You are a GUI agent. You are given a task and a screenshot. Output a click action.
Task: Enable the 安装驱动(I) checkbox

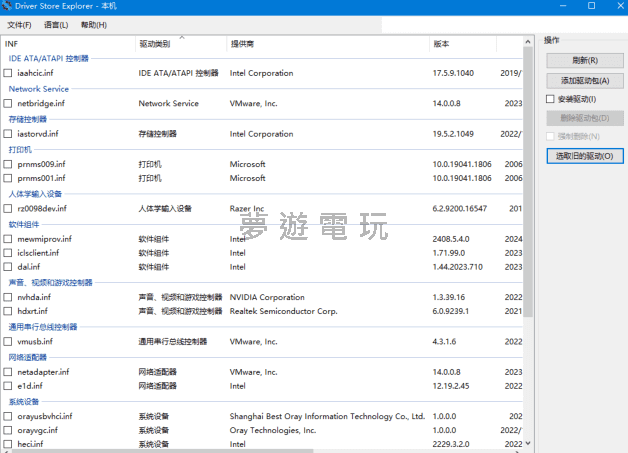[x=550, y=99]
